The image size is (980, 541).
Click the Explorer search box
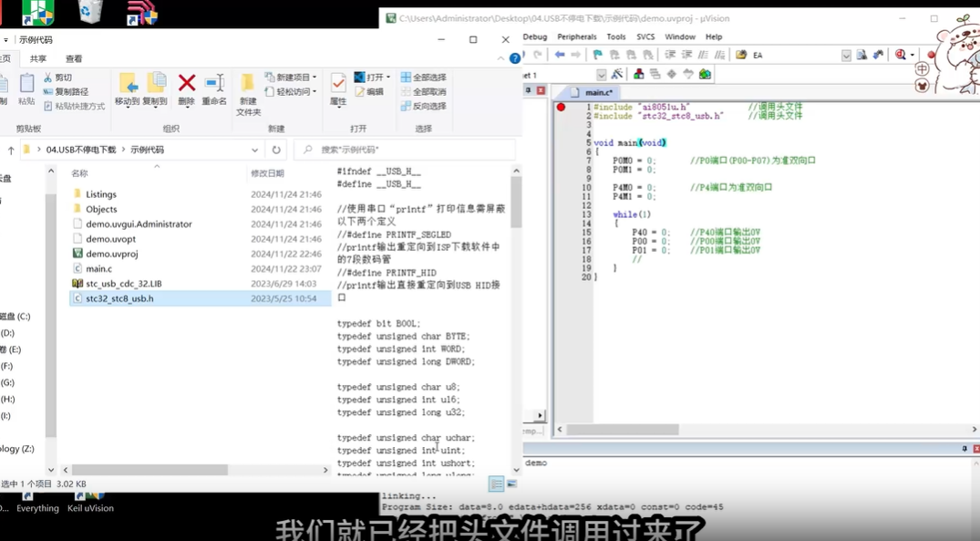point(405,151)
